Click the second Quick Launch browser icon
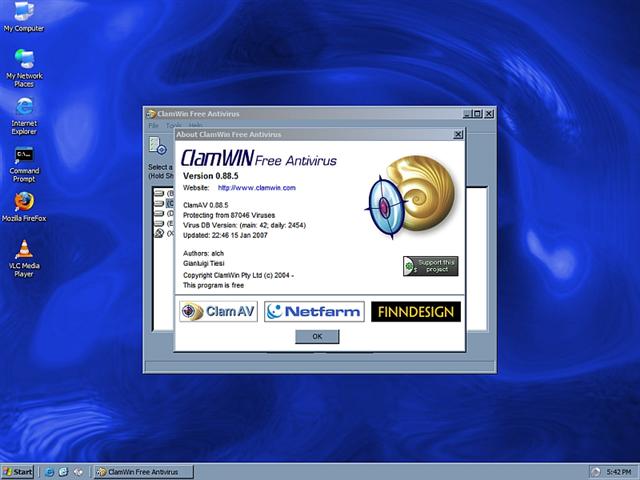 [x=63, y=472]
